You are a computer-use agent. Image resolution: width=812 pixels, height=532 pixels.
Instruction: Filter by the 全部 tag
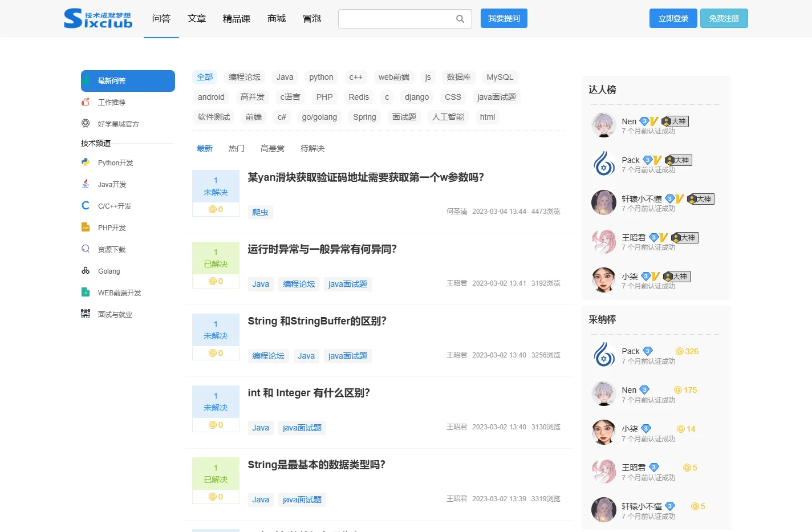coord(205,77)
